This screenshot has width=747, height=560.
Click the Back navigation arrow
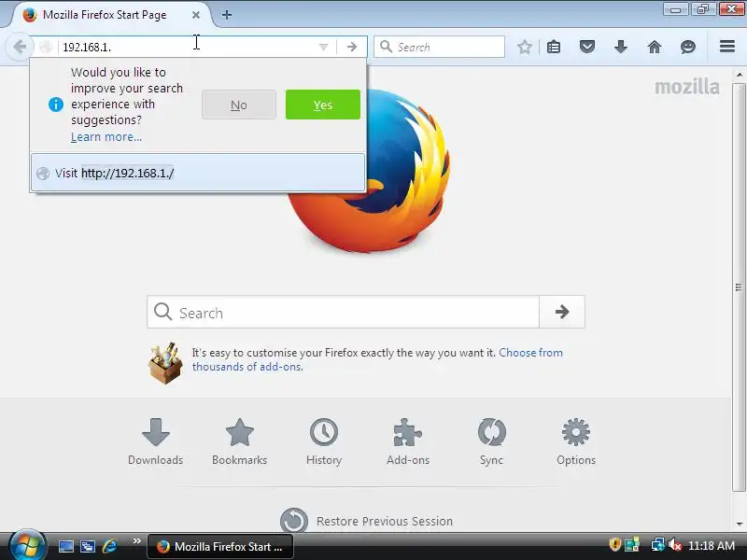(19, 47)
